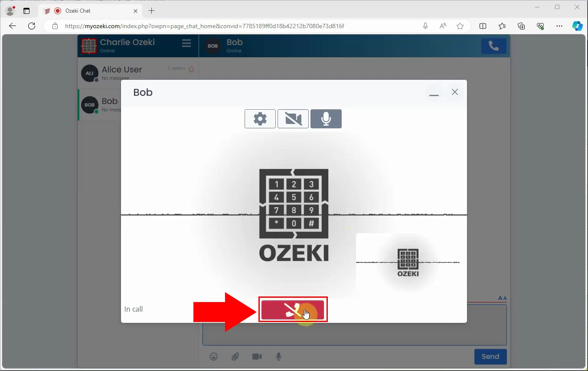This screenshot has width=588, height=371.
Task: Click the "In call" status text
Action: [x=134, y=309]
